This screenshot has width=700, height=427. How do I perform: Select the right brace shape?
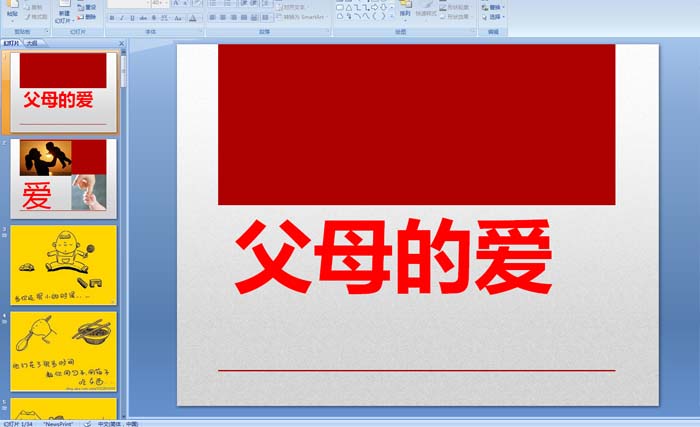(383, 16)
